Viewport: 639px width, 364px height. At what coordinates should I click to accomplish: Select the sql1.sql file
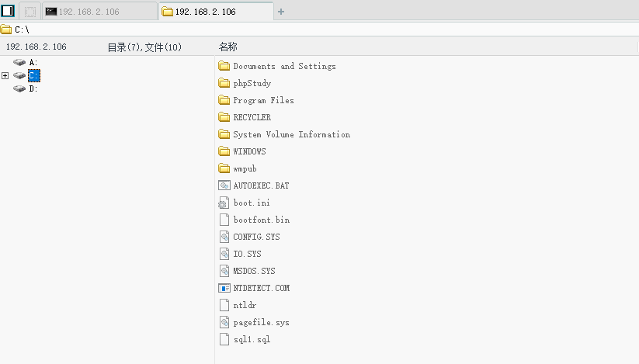point(252,339)
